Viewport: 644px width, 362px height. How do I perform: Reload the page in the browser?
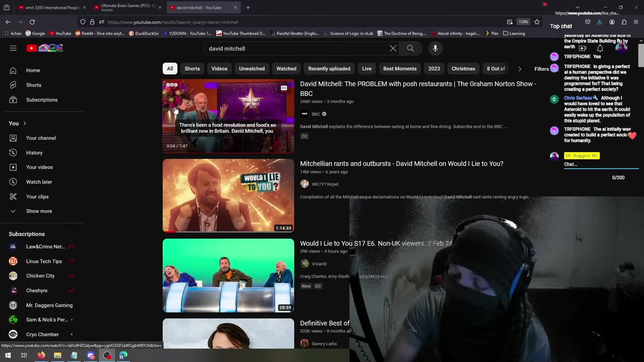(32, 22)
